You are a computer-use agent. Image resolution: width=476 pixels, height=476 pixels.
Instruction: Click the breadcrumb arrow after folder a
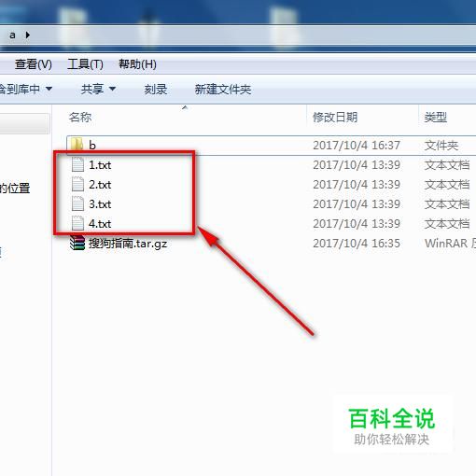(x=28, y=35)
